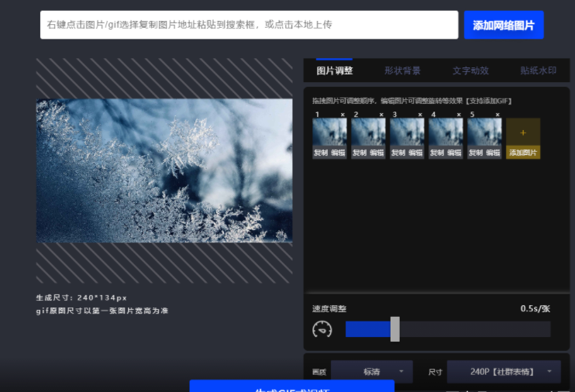Select the third image thumbnail
Image resolution: width=575 pixels, height=392 pixels.
[407, 132]
